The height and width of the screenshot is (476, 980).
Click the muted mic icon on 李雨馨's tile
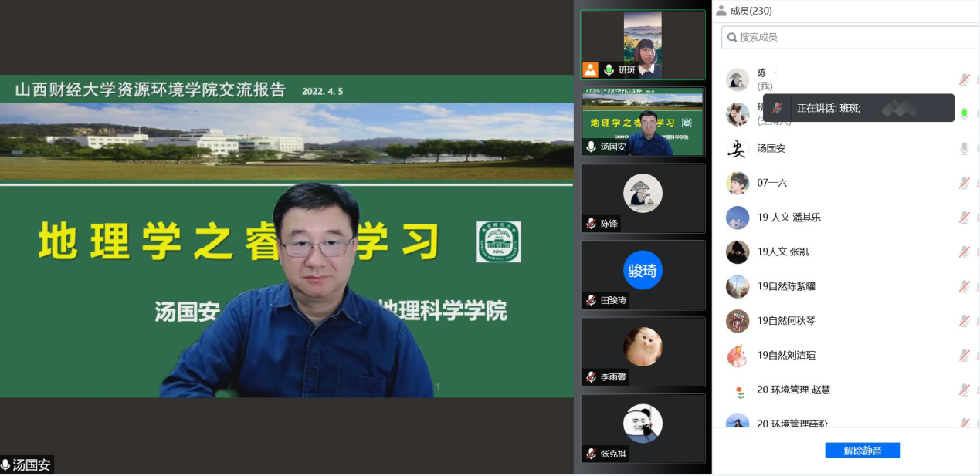591,377
